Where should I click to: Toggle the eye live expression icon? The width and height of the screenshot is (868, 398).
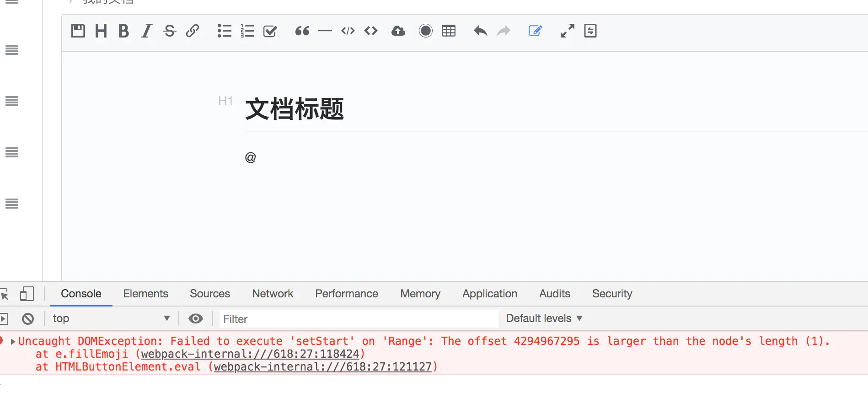pos(196,318)
